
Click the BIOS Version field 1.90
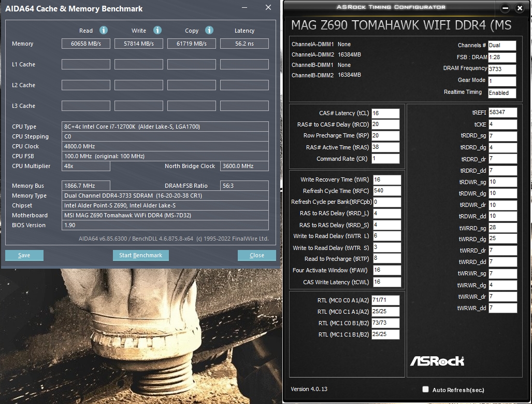coord(165,225)
